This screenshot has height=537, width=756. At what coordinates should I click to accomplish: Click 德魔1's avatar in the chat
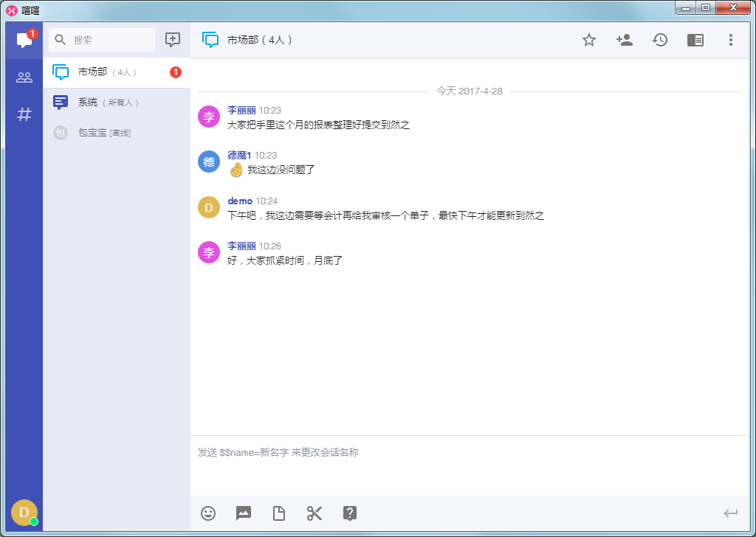(x=209, y=162)
